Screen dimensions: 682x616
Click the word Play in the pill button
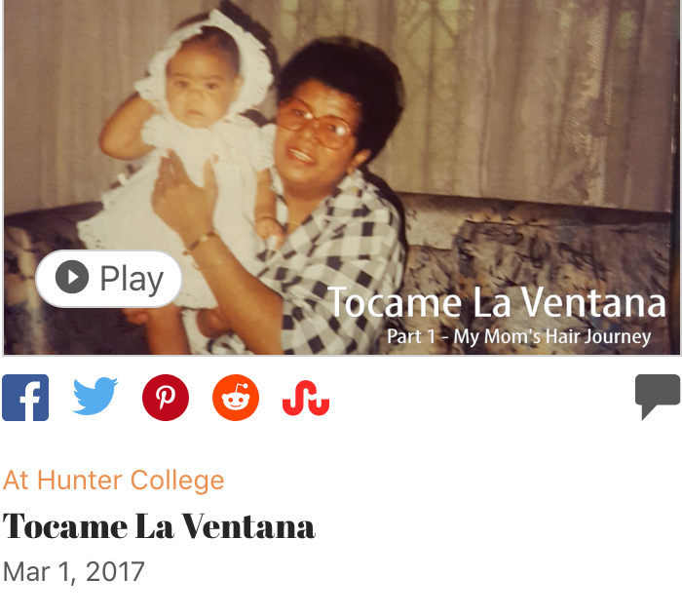(x=132, y=280)
